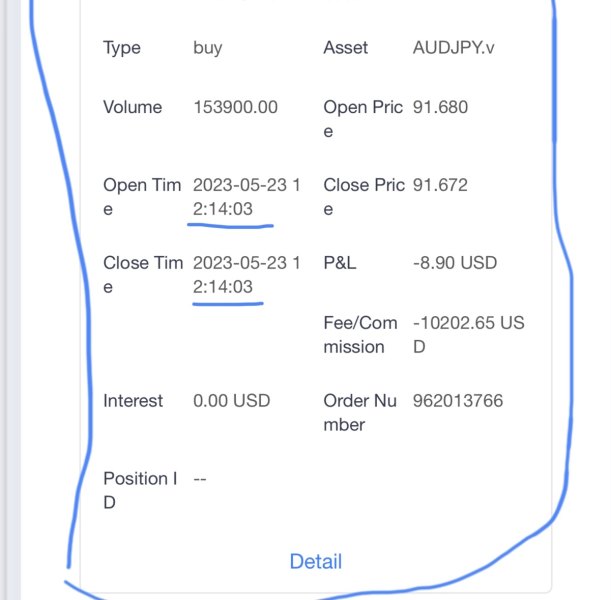Click the Volume field label
The image size is (611, 600).
(132, 107)
